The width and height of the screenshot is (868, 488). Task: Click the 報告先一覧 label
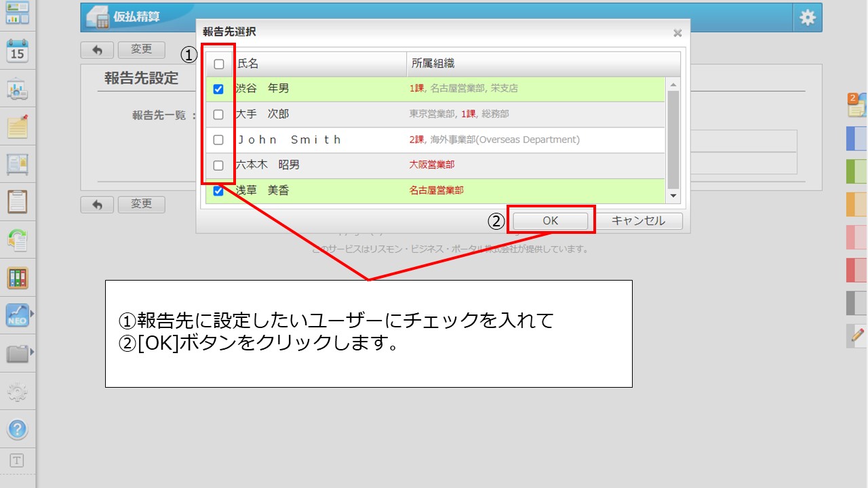pos(159,115)
